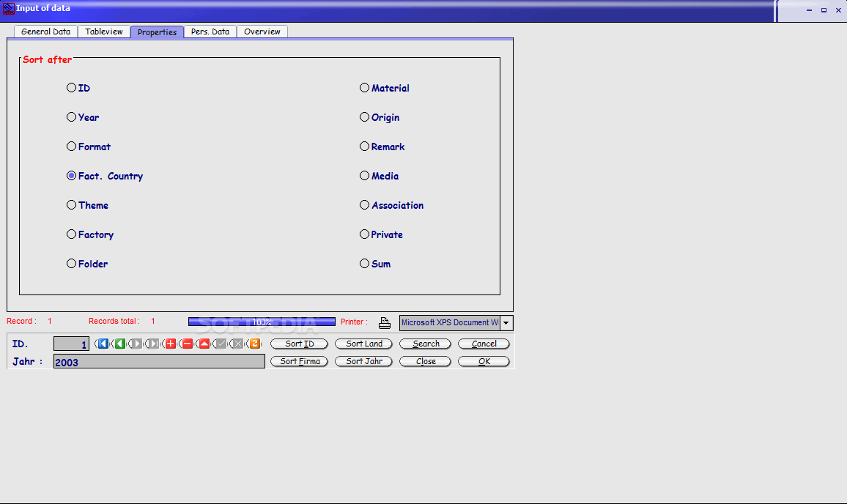Click the app icon in title bar

click(x=8, y=8)
